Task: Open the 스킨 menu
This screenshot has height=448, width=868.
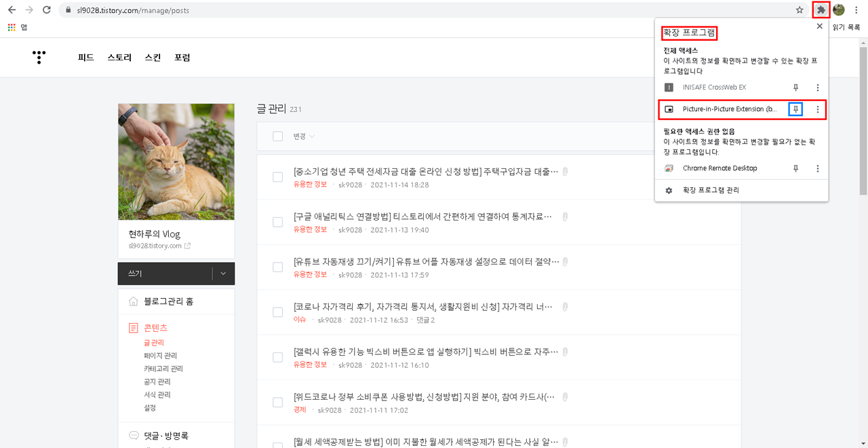Action: tap(153, 58)
